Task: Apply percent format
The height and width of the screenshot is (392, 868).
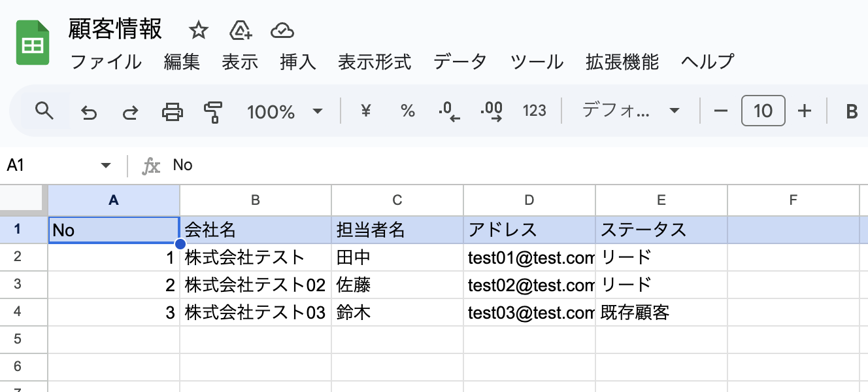Action: point(408,111)
